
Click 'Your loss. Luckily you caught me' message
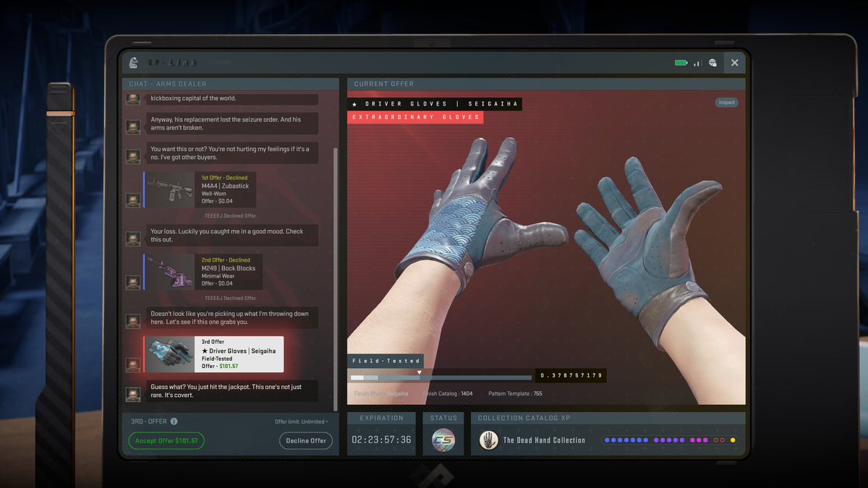[232, 236]
